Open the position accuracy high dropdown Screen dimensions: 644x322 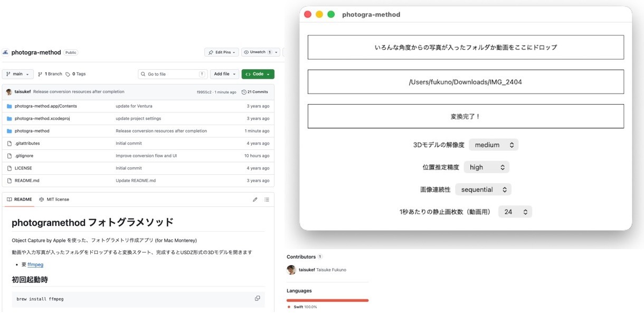[486, 167]
